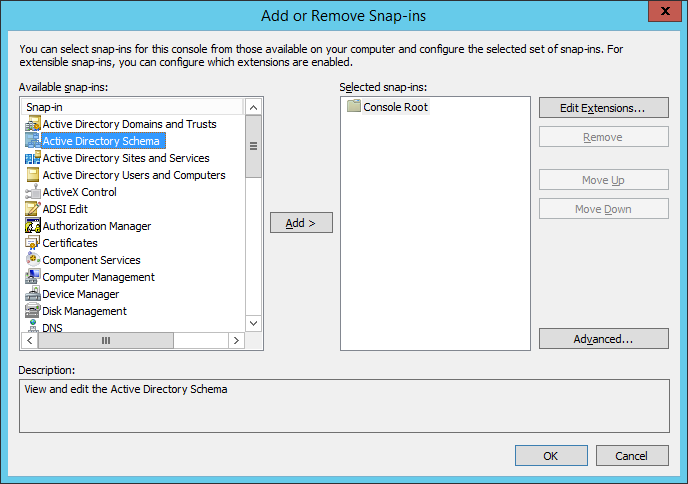Select "Active Directory Domains and Trusts" text
This screenshot has height=484, width=688.
click(x=129, y=124)
